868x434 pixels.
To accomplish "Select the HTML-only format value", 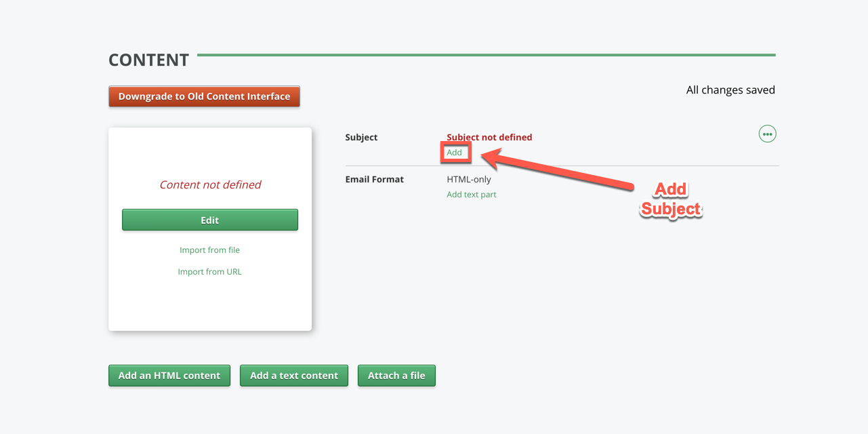I will (469, 180).
